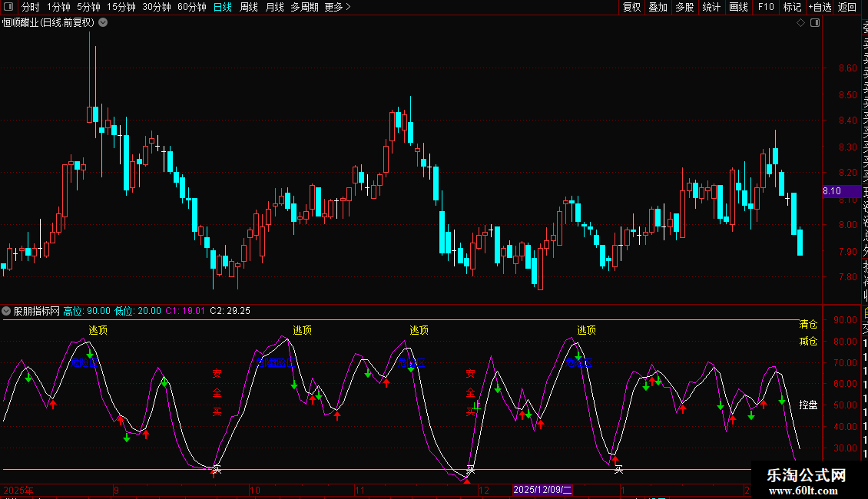Select the 60分钟 period tab
Screen dimensions: 868x499
coord(192,7)
